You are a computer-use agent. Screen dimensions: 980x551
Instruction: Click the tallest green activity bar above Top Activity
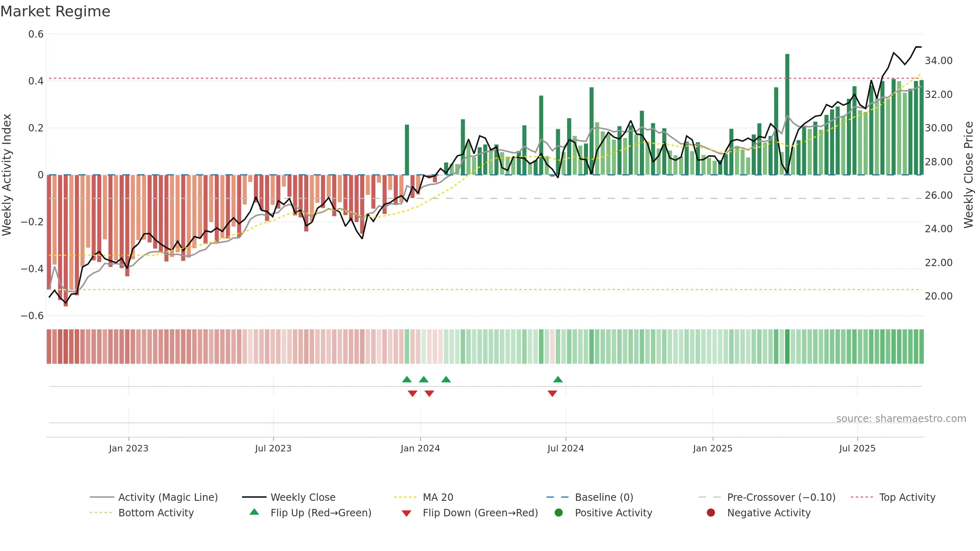point(787,114)
